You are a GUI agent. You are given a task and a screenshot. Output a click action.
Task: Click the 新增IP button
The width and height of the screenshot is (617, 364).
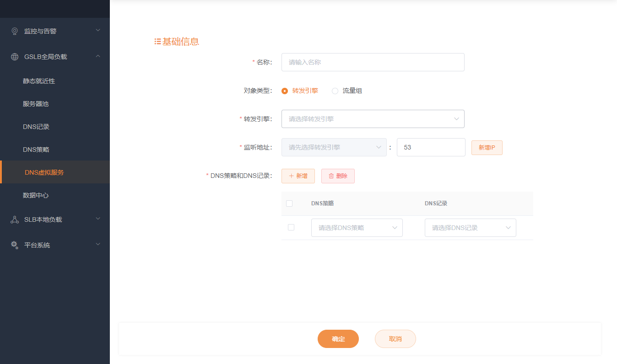(x=487, y=147)
